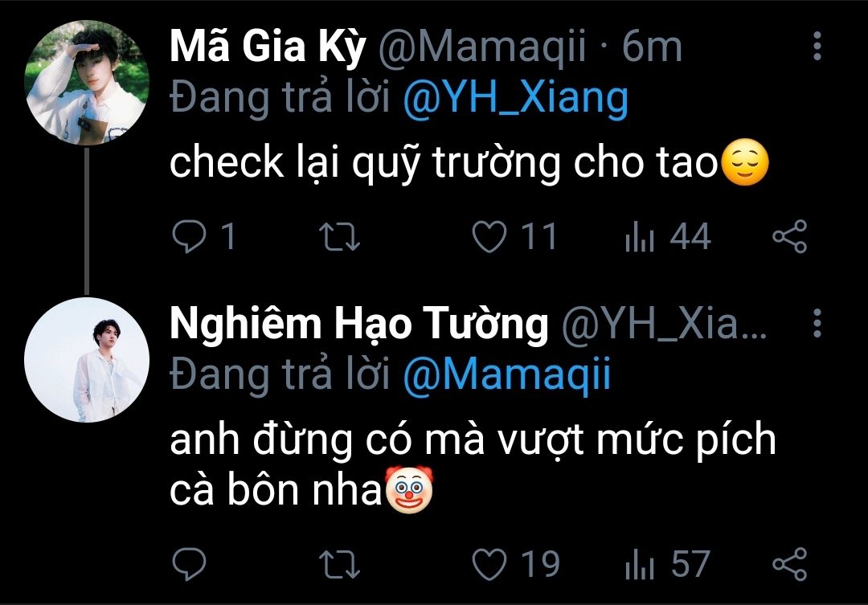Click the @YH_Xiang mention link
868x605 pixels.
pos(514,98)
